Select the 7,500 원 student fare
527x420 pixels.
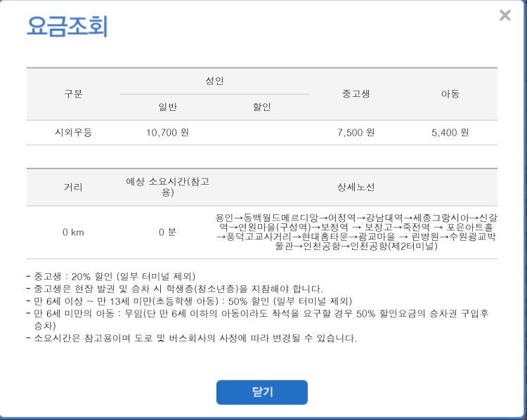(x=356, y=132)
